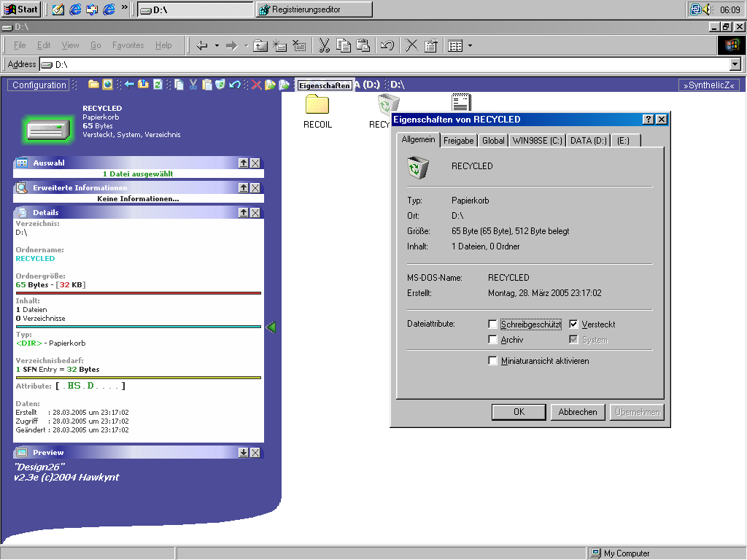Image resolution: width=747 pixels, height=560 pixels.
Task: Tick the Miniaturansicht aktivieren checkbox
Action: (x=492, y=361)
